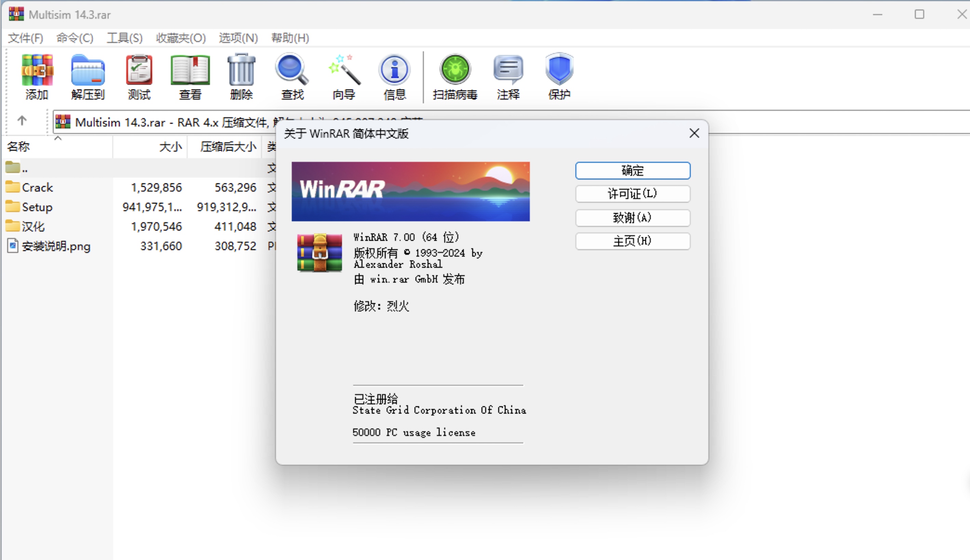
Task: Select the 测试 (Test) archive icon
Action: click(138, 76)
